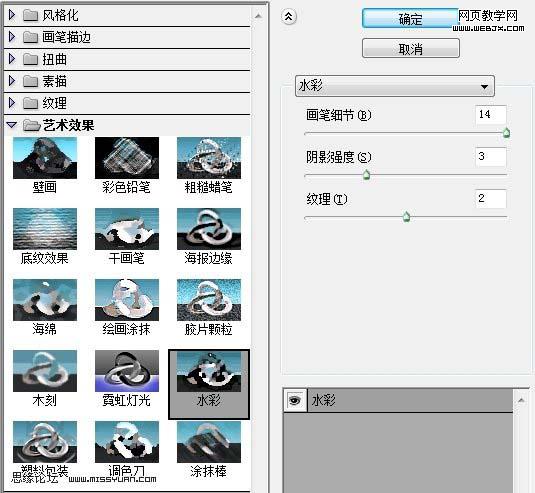Collapse filter gallery with double-chevron button

point(289,16)
